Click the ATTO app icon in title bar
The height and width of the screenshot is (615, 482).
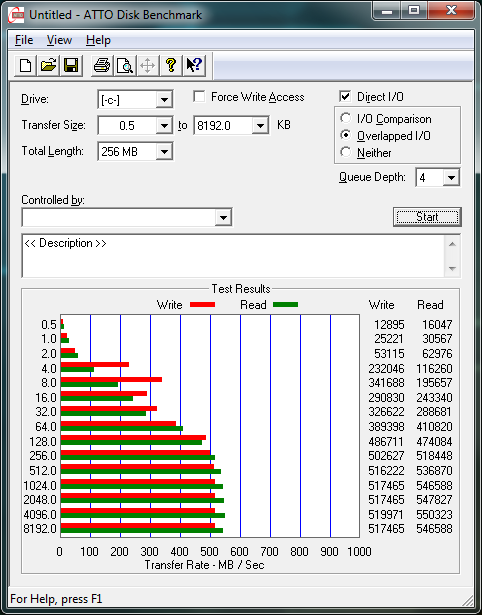(16, 15)
